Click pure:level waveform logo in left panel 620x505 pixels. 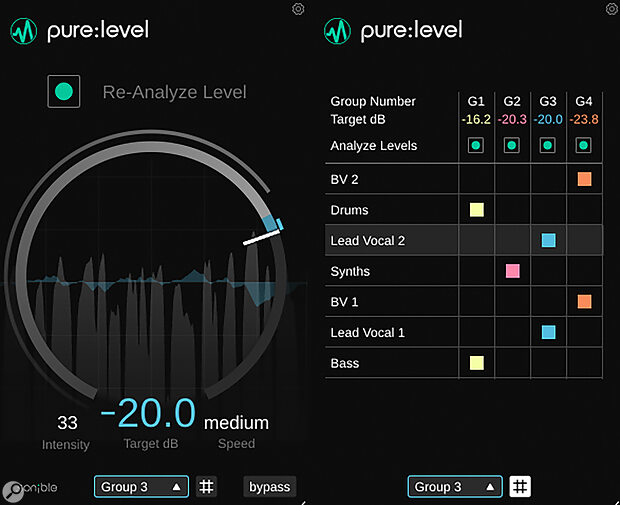click(24, 31)
